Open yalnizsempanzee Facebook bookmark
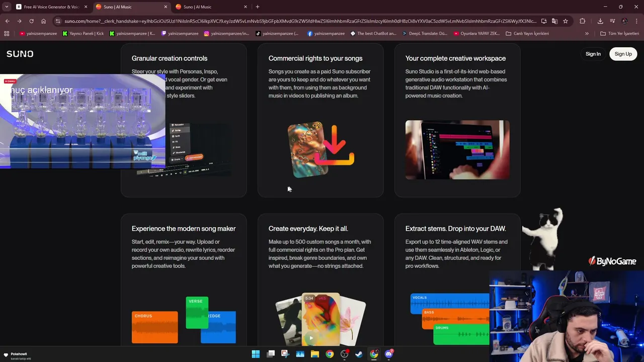Image resolution: width=644 pixels, height=362 pixels. click(x=326, y=34)
